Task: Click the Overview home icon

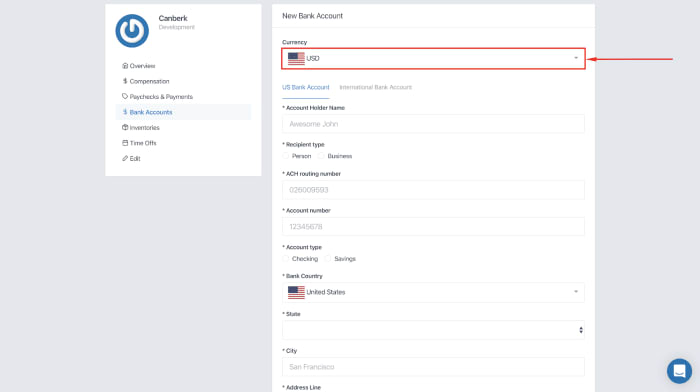Action: click(125, 66)
